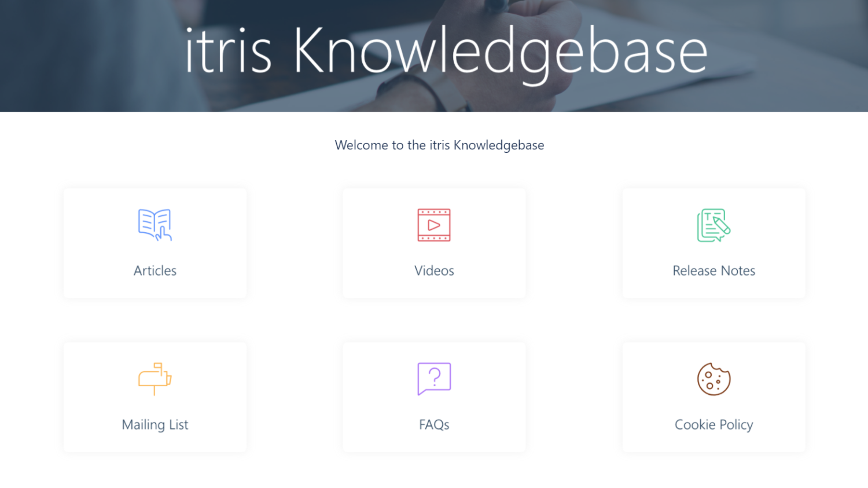
Task: Click the Videos film-strip play icon
Action: pyautogui.click(x=434, y=225)
